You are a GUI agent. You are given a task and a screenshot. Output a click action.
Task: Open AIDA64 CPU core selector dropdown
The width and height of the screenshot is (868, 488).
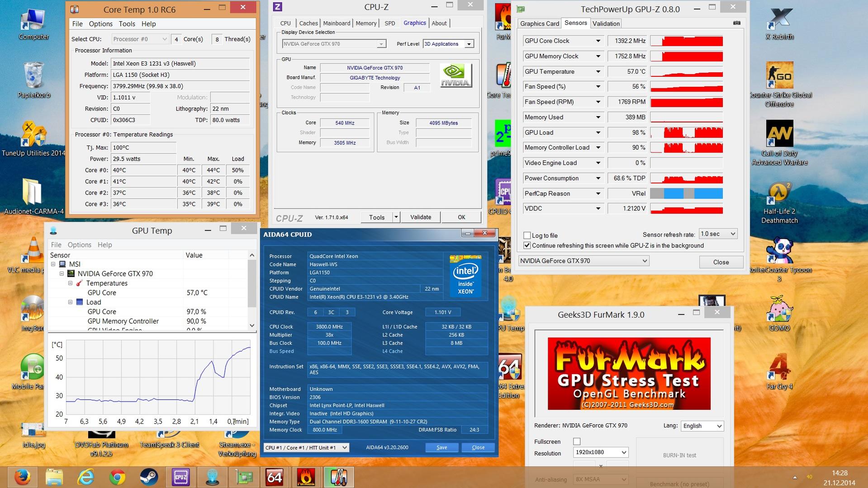click(306, 447)
